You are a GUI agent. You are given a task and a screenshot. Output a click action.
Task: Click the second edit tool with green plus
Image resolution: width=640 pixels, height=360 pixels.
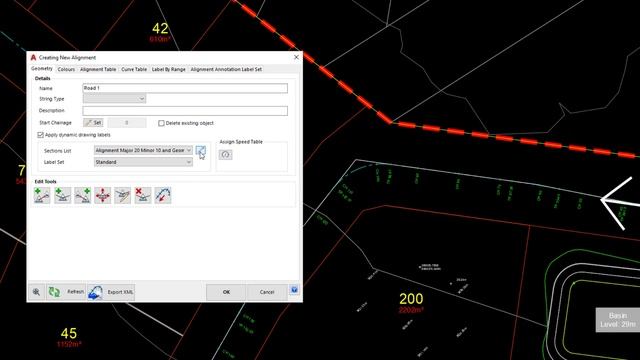(x=62, y=196)
